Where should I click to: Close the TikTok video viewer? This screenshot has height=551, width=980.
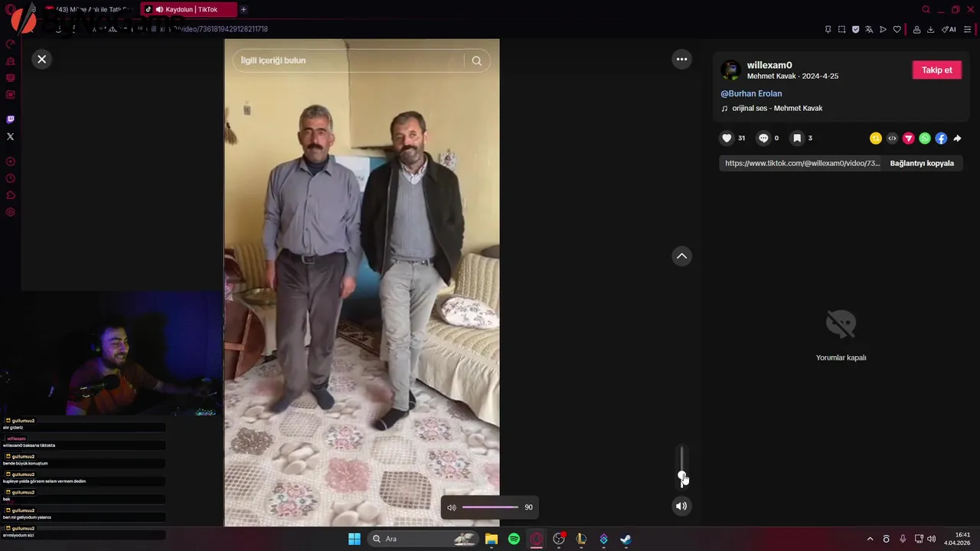coord(42,59)
